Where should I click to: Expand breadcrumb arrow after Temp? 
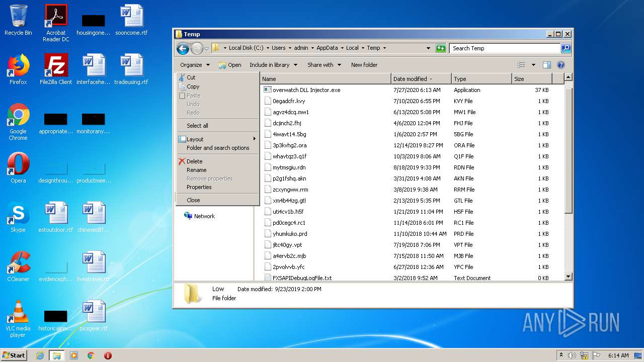[385, 48]
